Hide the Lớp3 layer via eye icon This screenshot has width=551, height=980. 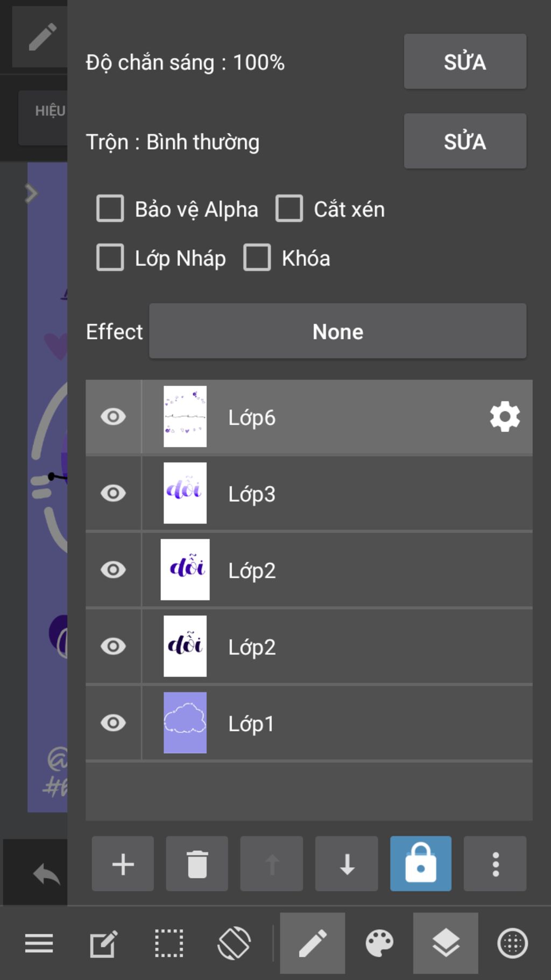click(113, 493)
